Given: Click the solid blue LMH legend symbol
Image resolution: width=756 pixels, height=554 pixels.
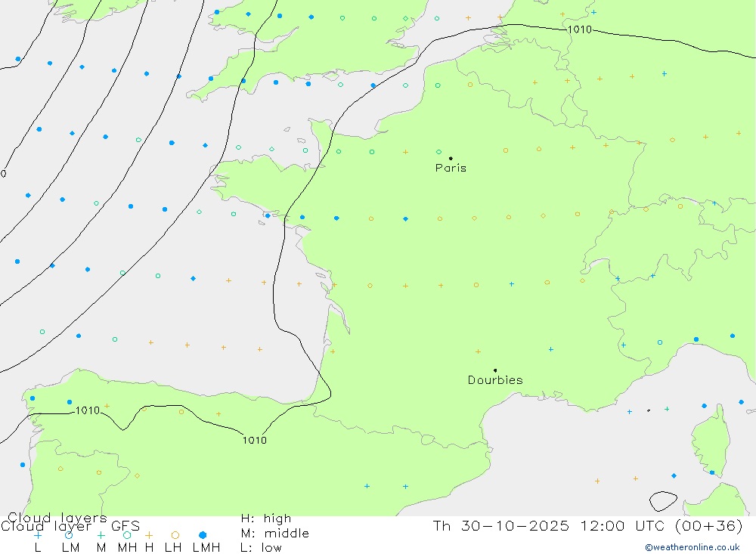Looking at the screenshot, I should [x=203, y=535].
